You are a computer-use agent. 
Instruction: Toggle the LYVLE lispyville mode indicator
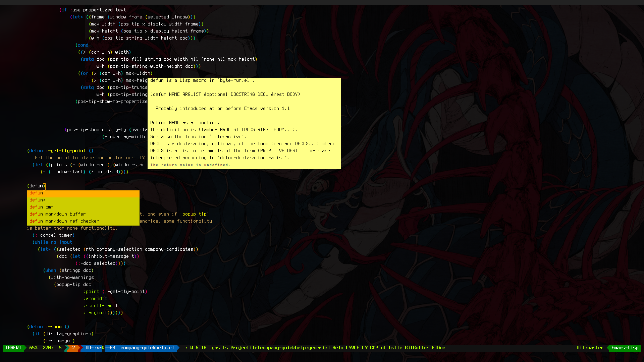353,348
